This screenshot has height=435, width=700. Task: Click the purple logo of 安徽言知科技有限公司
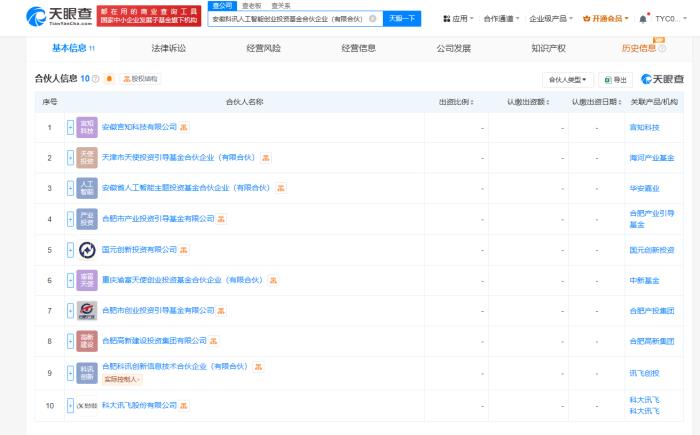87,127
